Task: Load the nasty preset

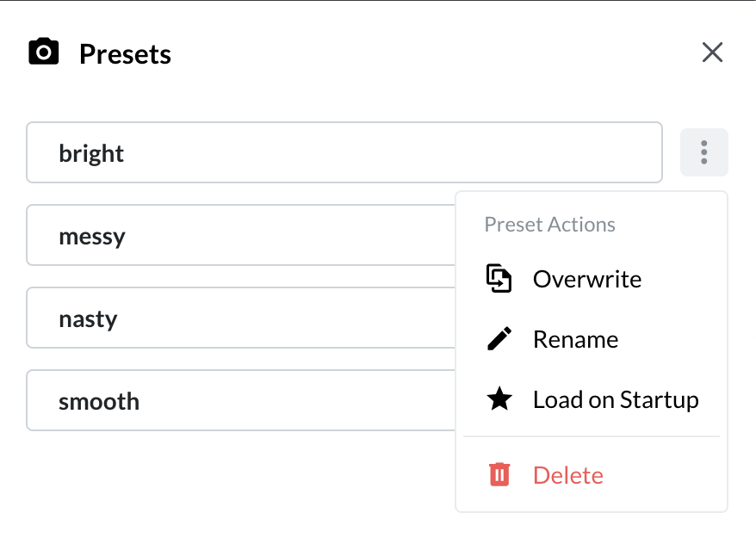Action: (241, 318)
